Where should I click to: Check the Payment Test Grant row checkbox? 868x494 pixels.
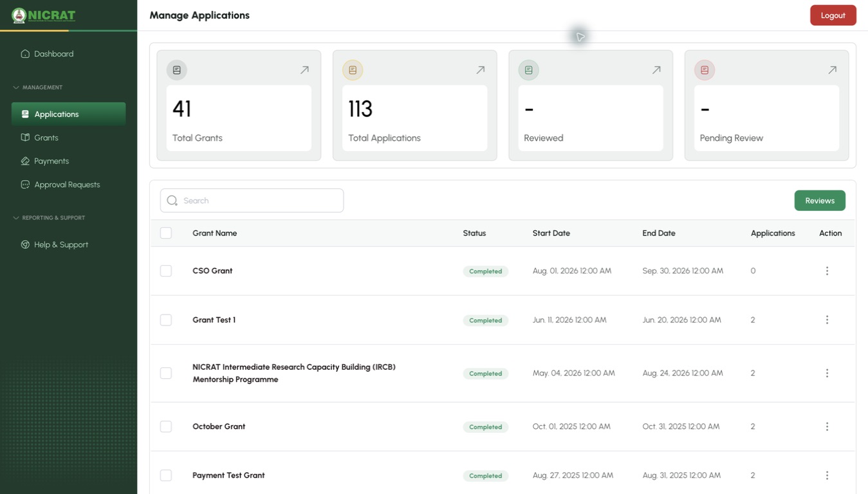[166, 475]
